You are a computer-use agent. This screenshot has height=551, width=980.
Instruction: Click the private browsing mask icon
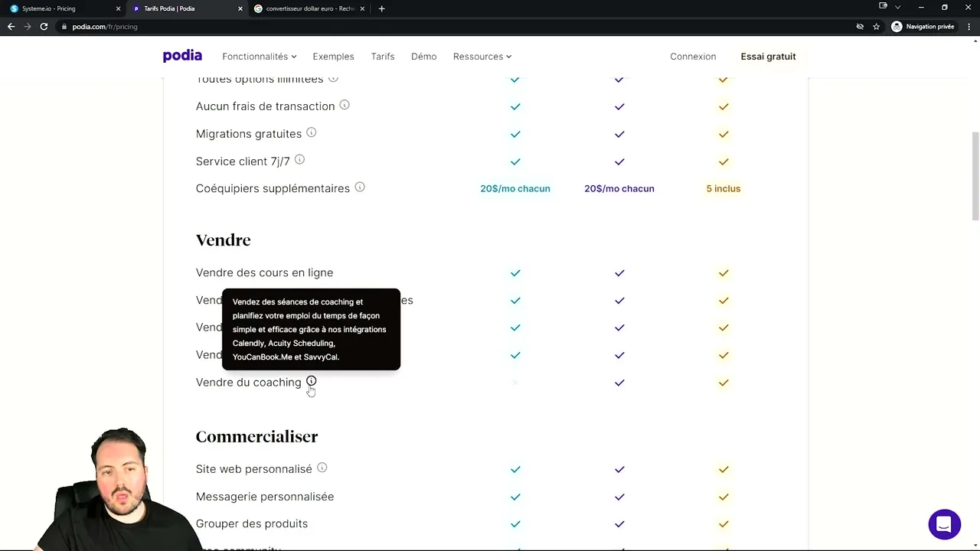(897, 26)
